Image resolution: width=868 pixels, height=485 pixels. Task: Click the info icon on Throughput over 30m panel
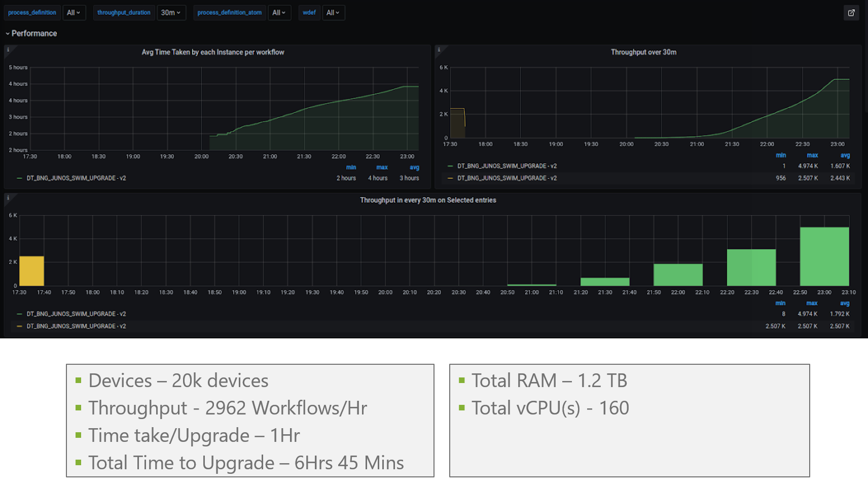(439, 49)
